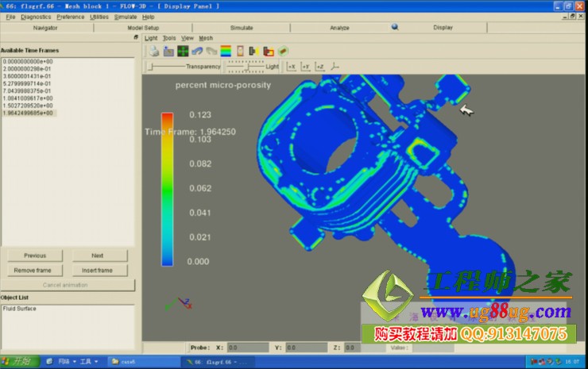Screen dimensions: 588x369
Task: Set the view along the +Y axis
Action: point(306,67)
